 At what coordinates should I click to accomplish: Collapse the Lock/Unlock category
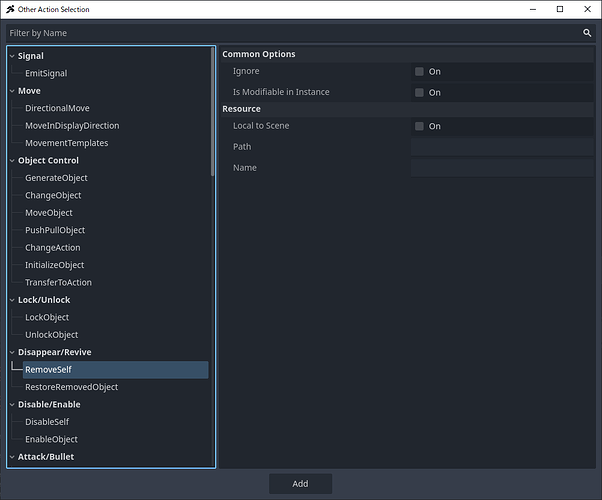pos(11,300)
